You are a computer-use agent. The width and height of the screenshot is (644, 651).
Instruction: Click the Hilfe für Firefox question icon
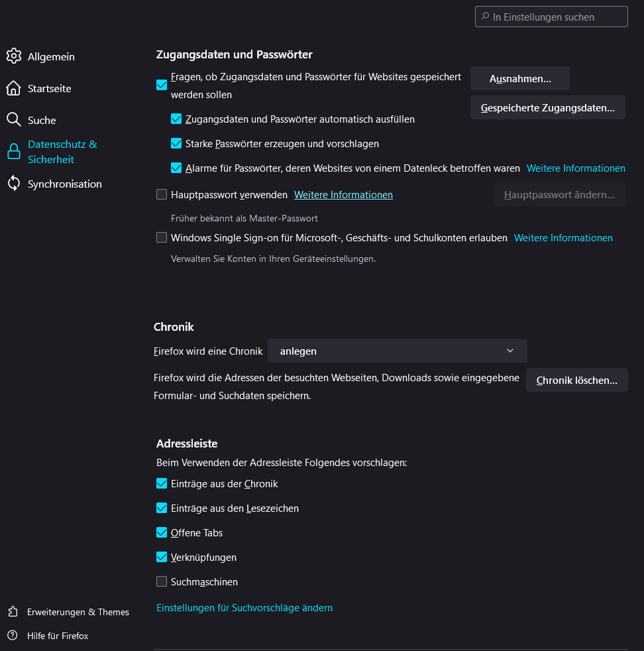tap(13, 636)
